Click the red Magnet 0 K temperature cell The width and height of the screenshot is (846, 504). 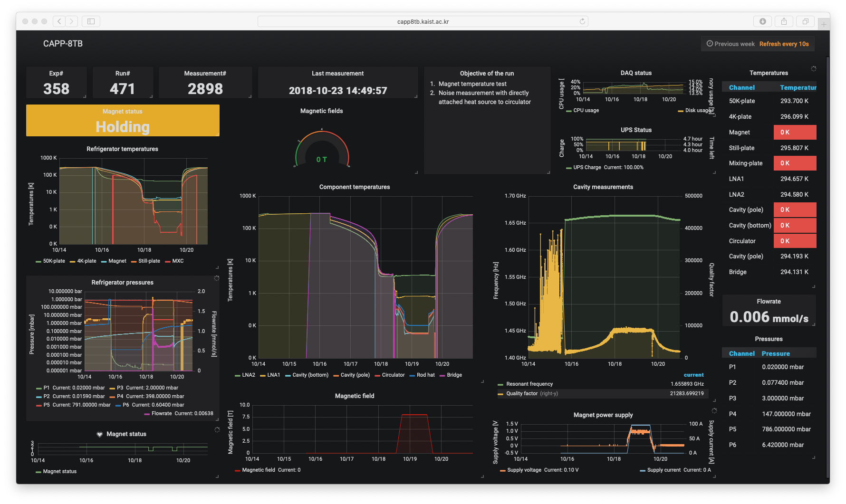click(795, 133)
